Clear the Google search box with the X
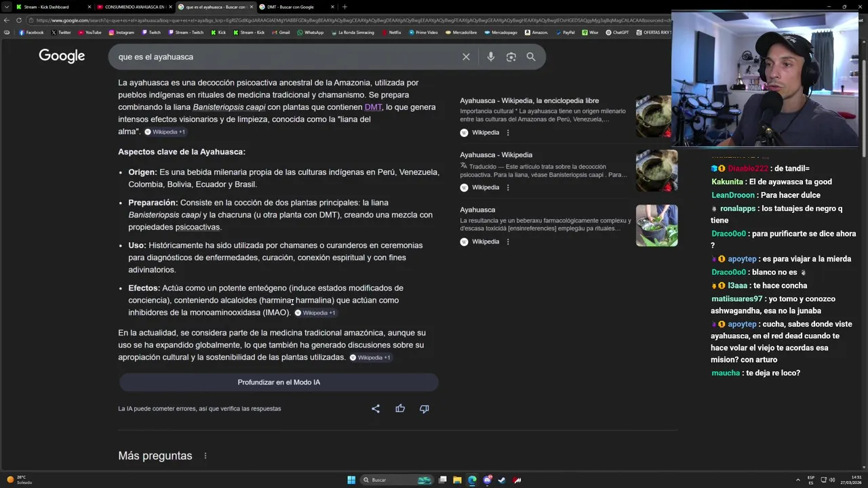868x488 pixels. (466, 57)
